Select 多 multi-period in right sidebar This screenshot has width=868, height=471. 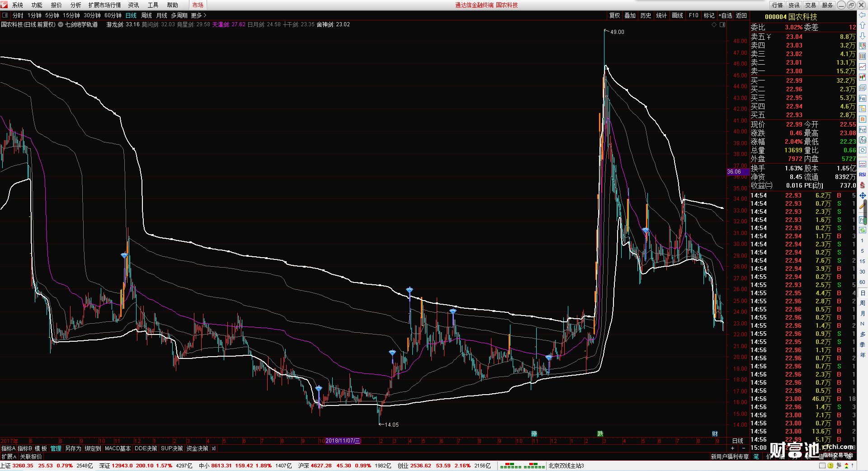[x=863, y=334]
